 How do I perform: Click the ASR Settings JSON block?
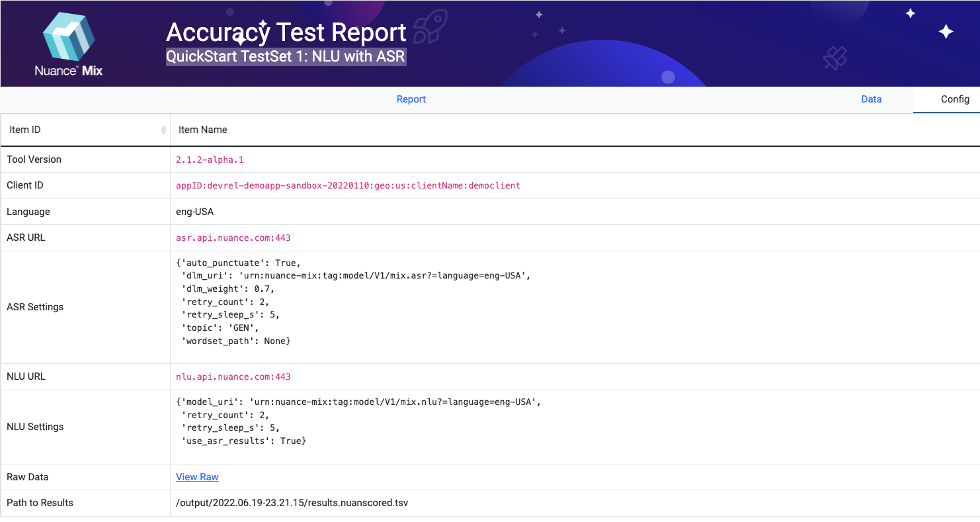[x=353, y=302]
